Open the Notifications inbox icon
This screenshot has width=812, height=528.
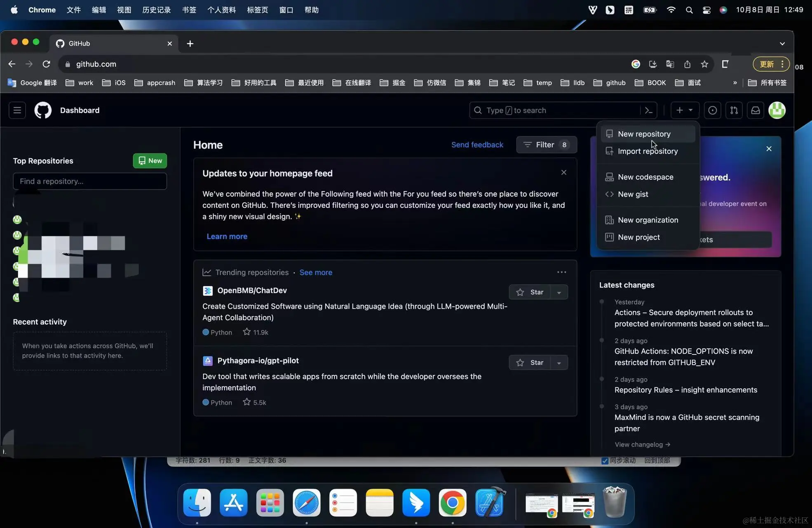pyautogui.click(x=756, y=110)
